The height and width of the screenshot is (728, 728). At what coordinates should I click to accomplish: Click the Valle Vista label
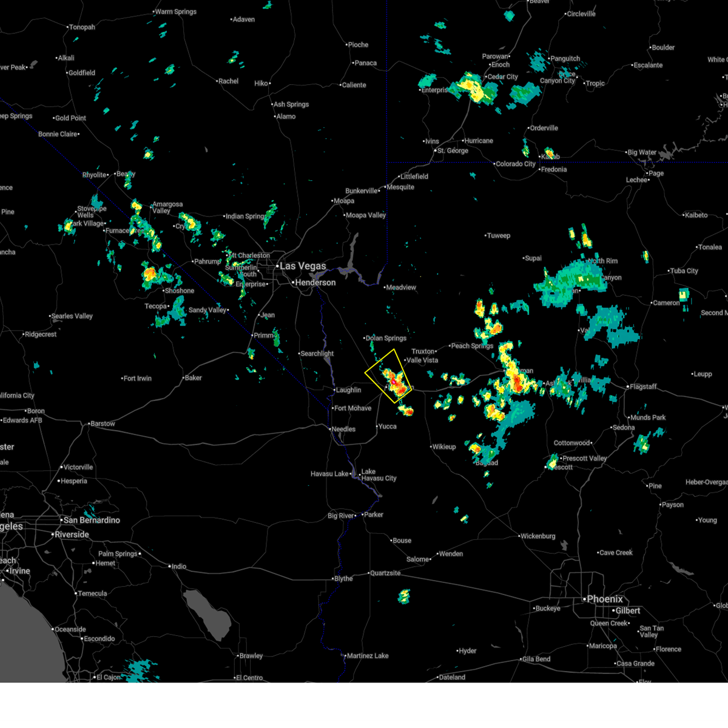click(422, 360)
